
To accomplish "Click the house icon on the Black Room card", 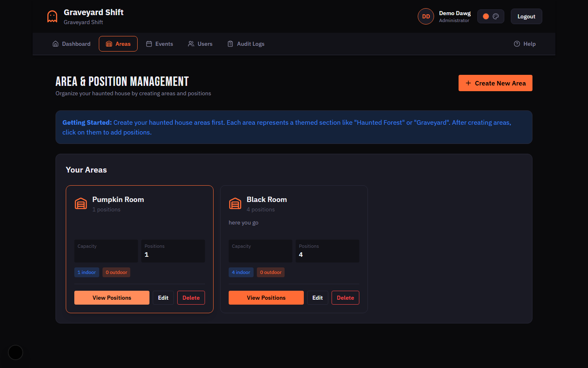I will (235, 203).
